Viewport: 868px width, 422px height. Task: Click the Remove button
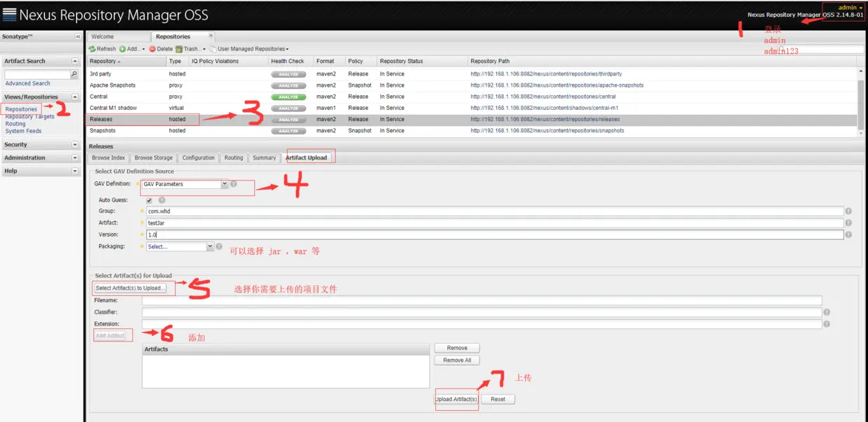(x=457, y=348)
